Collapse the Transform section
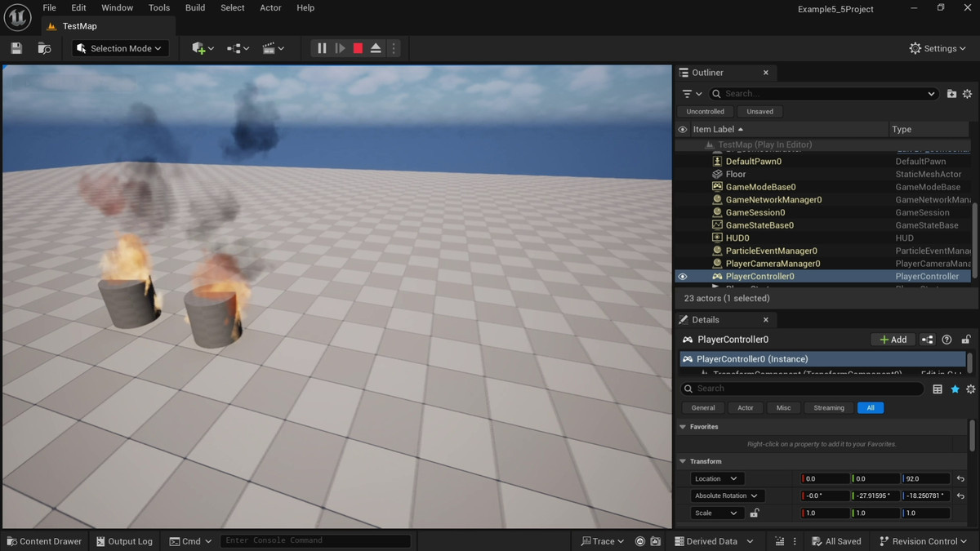980x551 pixels. coord(683,461)
